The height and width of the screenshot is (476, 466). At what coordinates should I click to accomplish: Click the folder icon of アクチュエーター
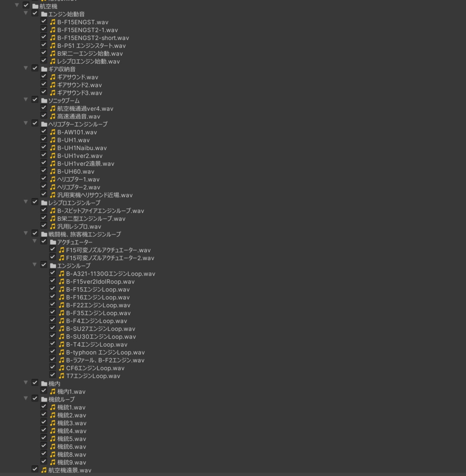(x=53, y=242)
